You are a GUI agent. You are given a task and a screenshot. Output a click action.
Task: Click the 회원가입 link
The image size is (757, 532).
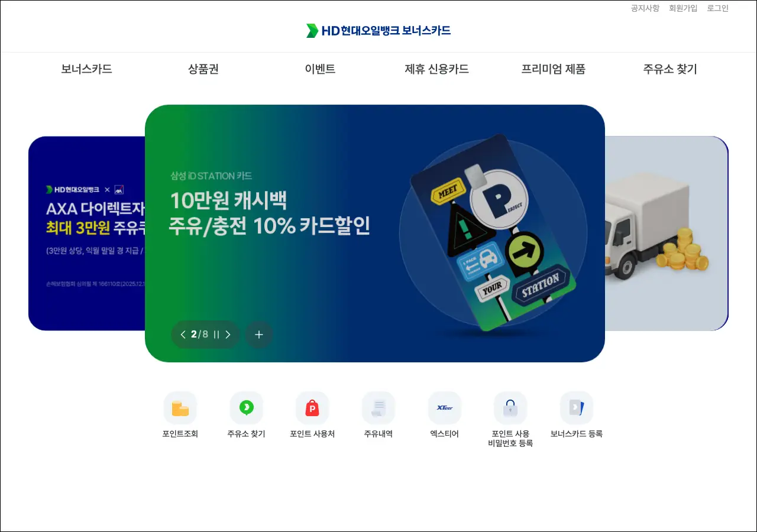point(683,8)
